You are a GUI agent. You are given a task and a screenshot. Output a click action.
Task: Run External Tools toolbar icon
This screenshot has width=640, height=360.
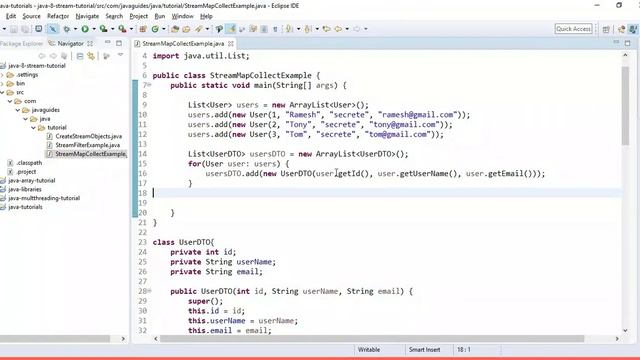[x=122, y=29]
